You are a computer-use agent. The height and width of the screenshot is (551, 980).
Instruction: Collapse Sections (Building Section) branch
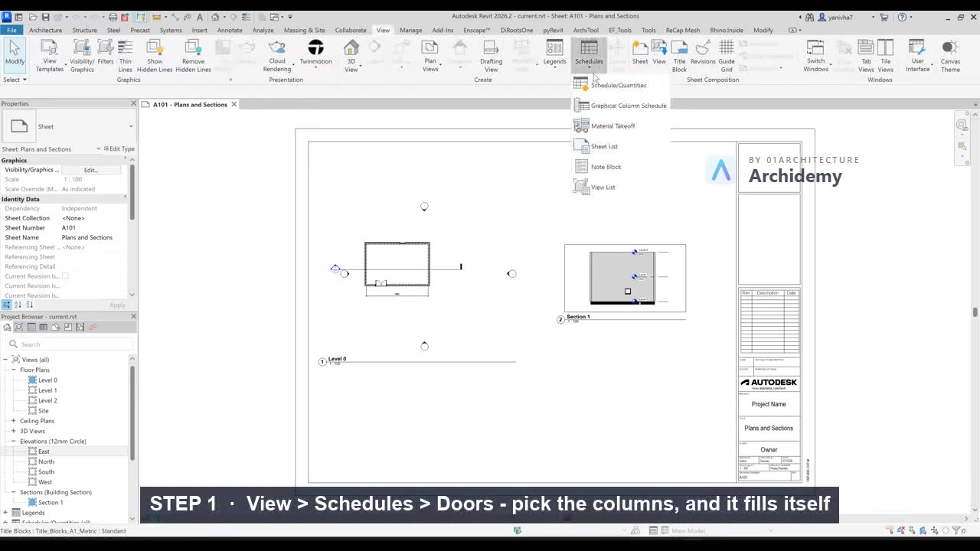pos(13,492)
